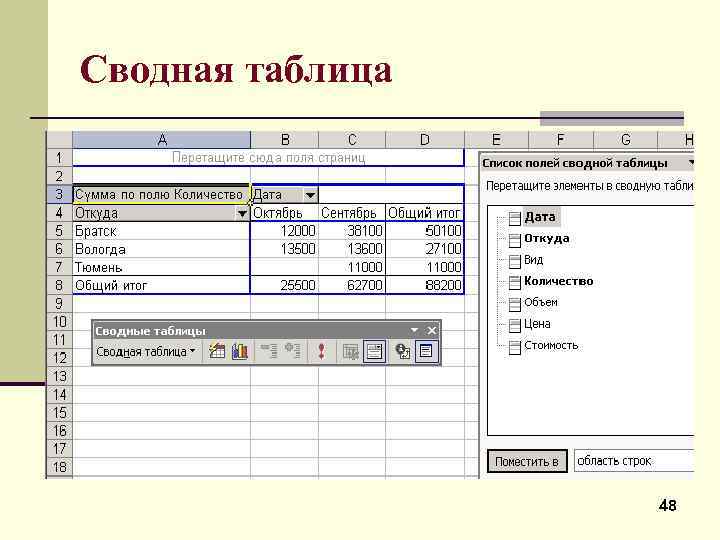Select the Октябрь column label cell
Image resolution: width=720 pixels, height=540 pixels.
pyautogui.click(x=284, y=213)
